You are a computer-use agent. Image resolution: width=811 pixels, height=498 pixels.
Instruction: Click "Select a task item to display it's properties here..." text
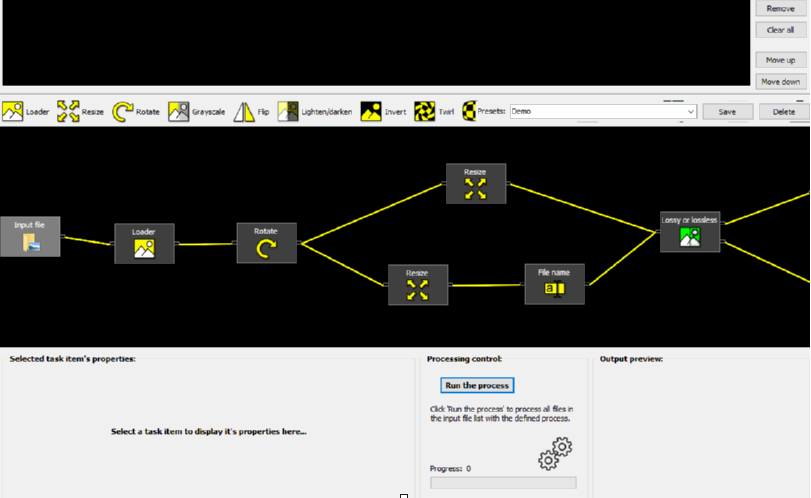pyautogui.click(x=208, y=431)
